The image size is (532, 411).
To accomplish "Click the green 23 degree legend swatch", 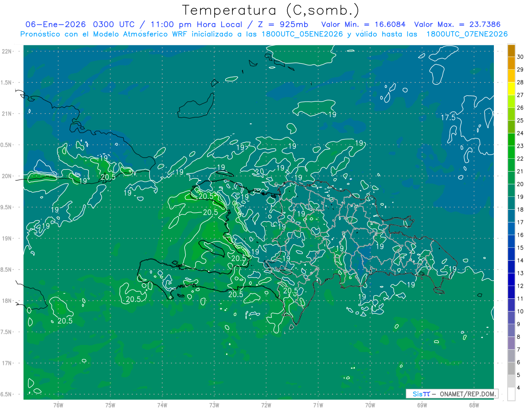I will 511,140.
